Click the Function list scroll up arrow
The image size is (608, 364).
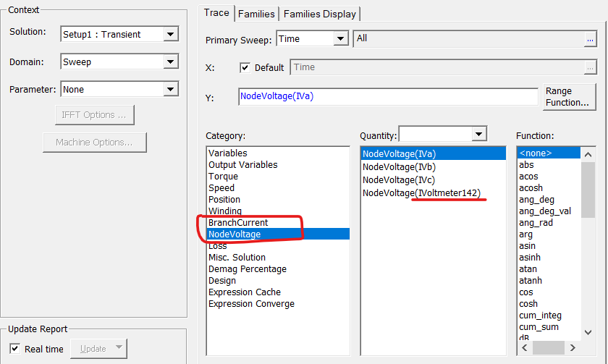(588, 155)
